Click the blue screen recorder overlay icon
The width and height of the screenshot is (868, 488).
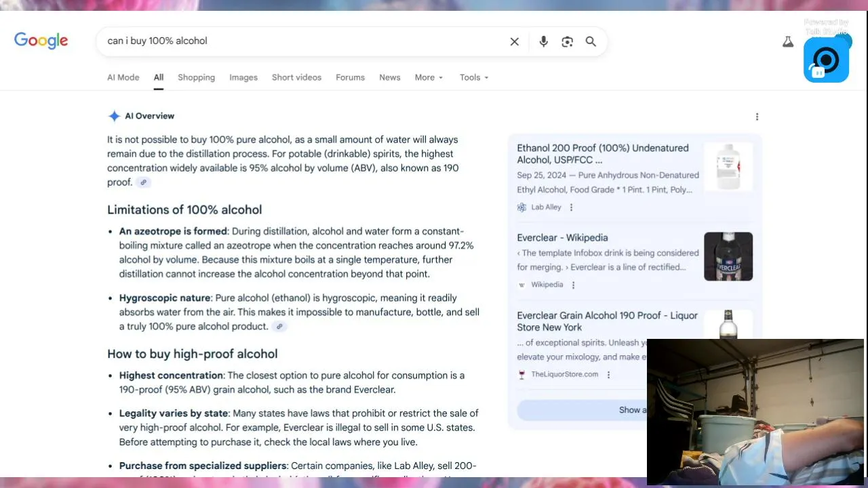(x=827, y=60)
